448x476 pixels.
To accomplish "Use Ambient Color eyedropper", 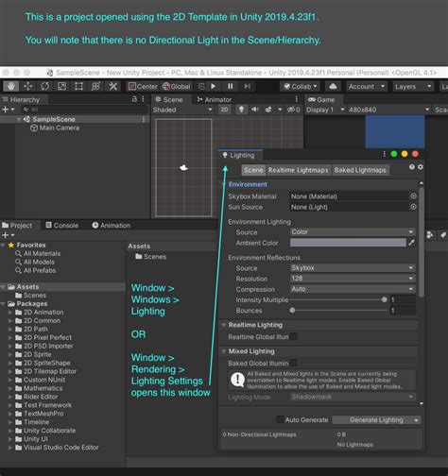I will click(411, 243).
